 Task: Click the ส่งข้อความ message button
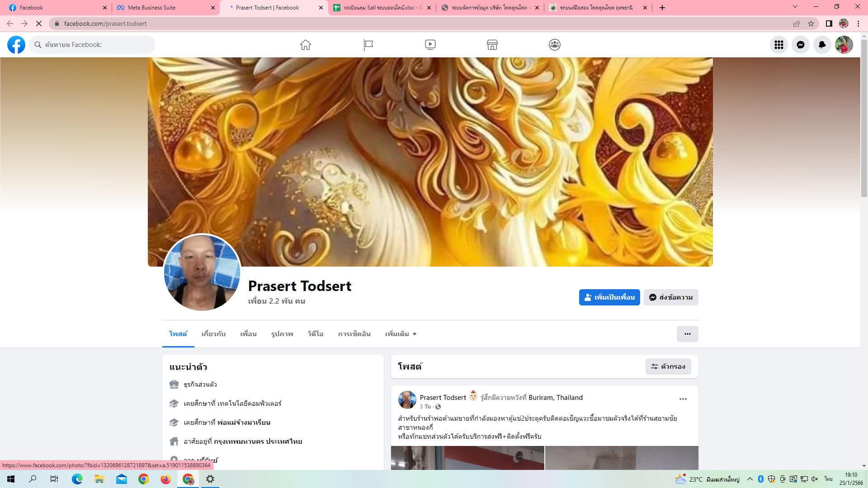(671, 297)
